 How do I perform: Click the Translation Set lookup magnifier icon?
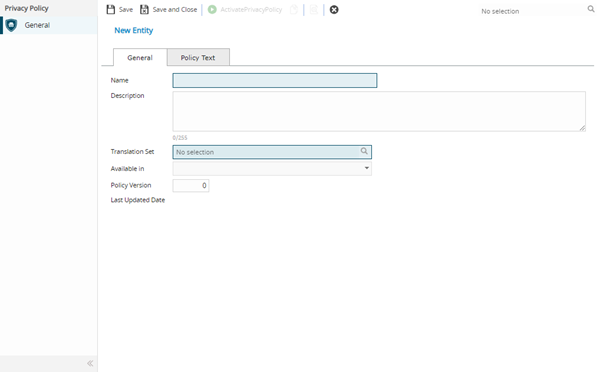[364, 151]
